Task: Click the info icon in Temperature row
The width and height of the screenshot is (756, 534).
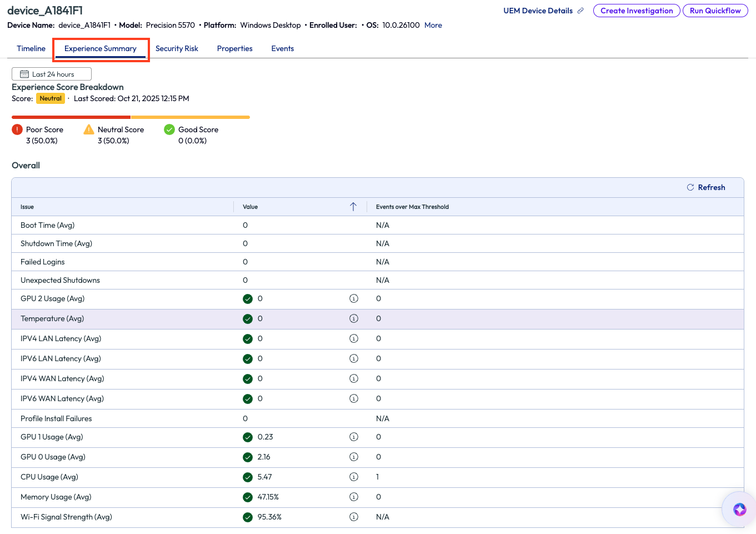Action: pyautogui.click(x=353, y=319)
